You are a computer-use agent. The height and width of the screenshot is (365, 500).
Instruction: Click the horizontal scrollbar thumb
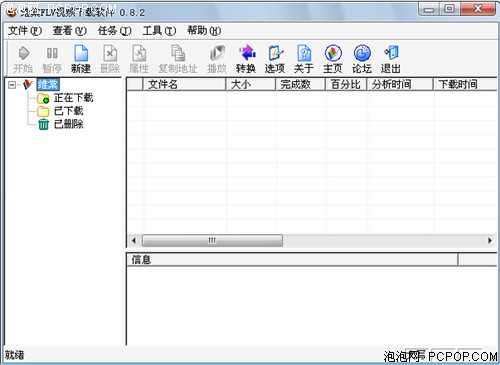pos(212,241)
